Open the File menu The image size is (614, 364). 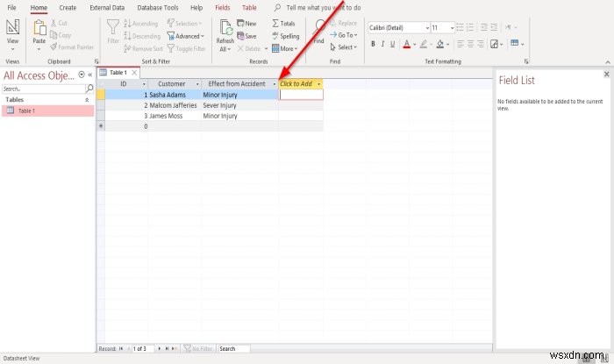point(11,7)
